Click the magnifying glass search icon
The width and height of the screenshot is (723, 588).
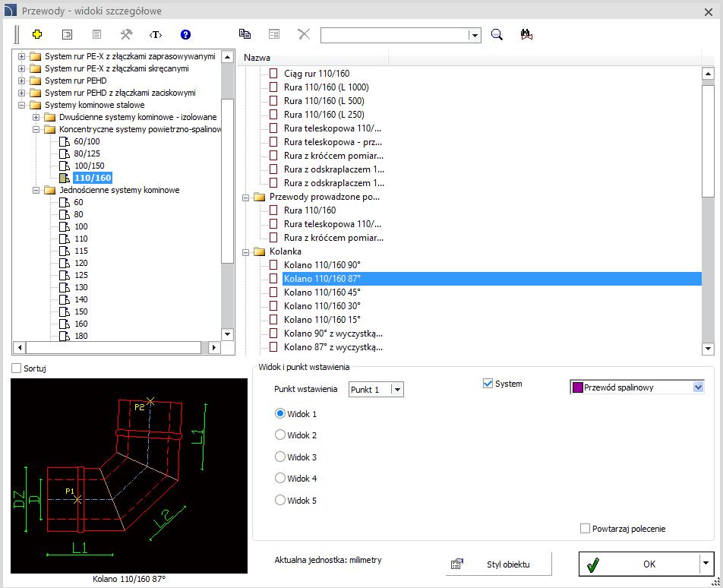tap(497, 35)
